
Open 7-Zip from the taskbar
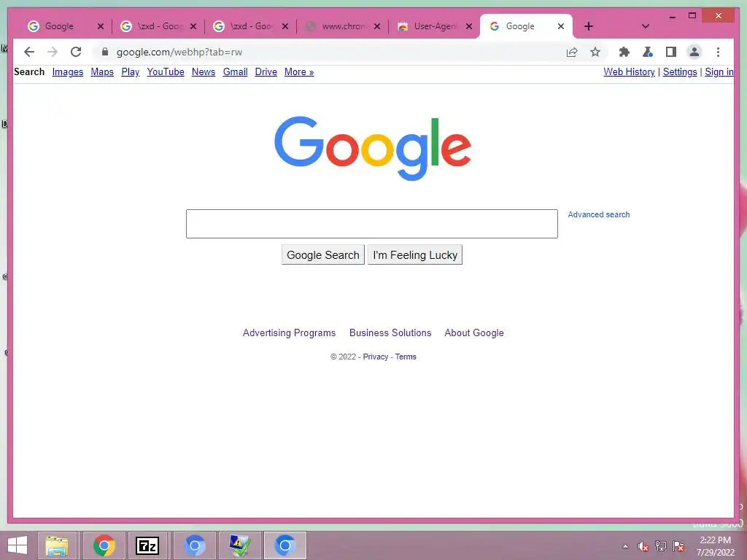147,545
